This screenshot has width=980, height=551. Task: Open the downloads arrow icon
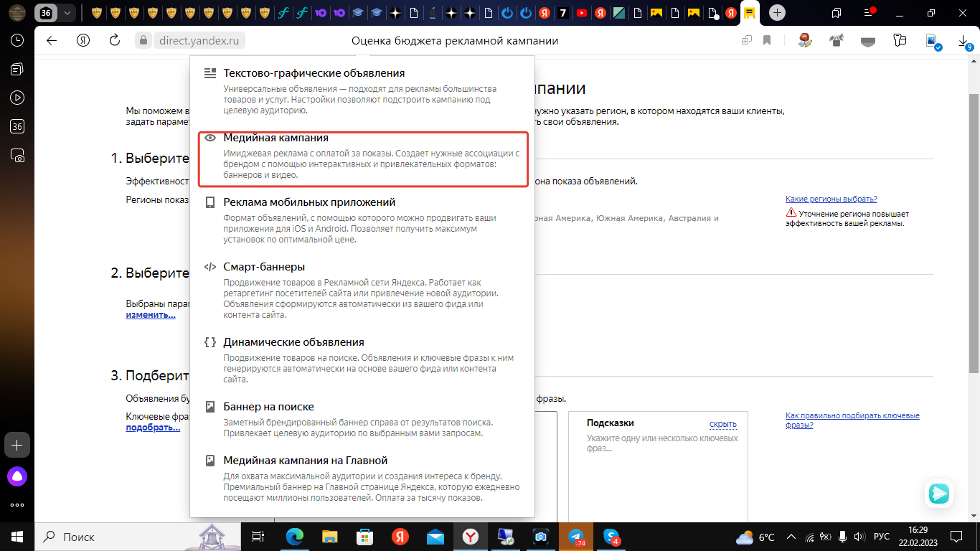coord(963,42)
